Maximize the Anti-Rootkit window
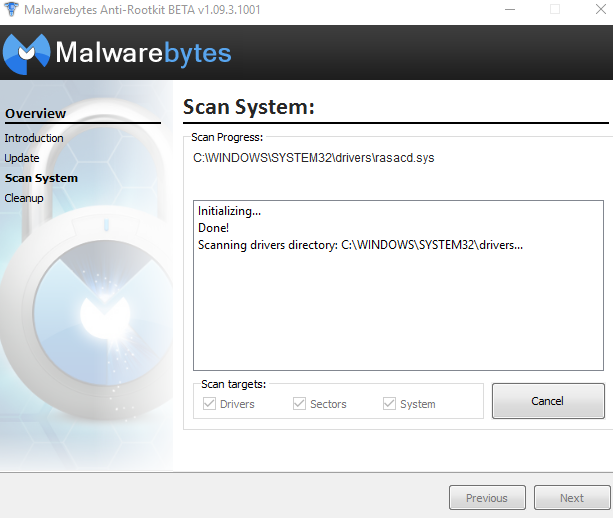This screenshot has width=613, height=518. [x=555, y=9]
